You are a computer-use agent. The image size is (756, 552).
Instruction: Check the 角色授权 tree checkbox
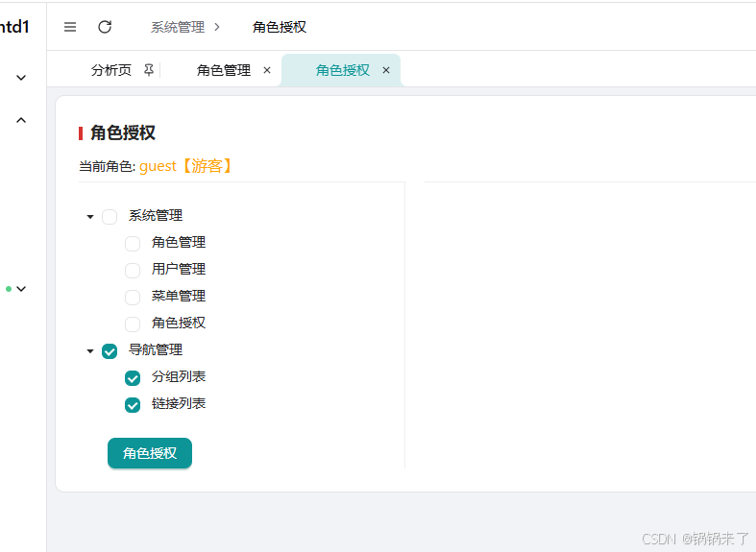pyautogui.click(x=133, y=324)
